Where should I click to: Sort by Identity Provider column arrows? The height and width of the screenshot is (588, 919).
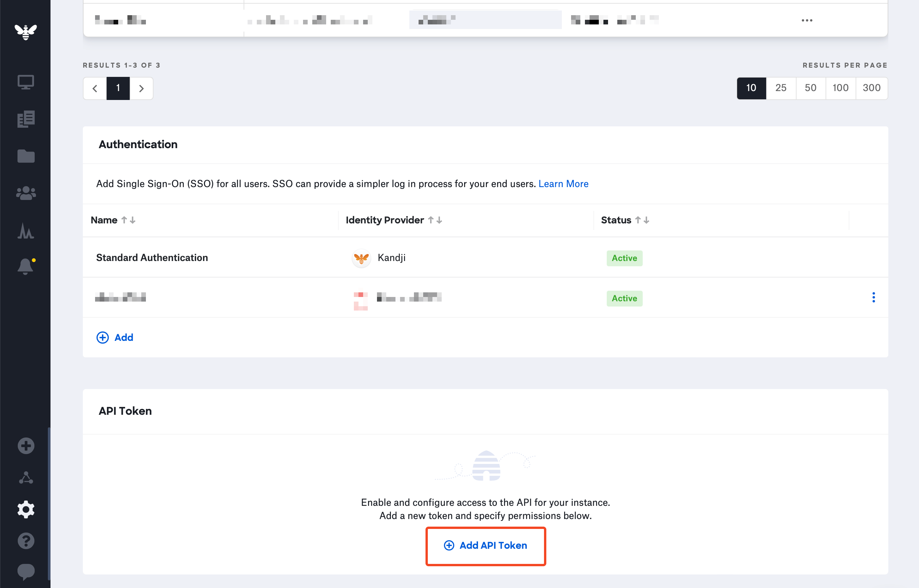[435, 220]
